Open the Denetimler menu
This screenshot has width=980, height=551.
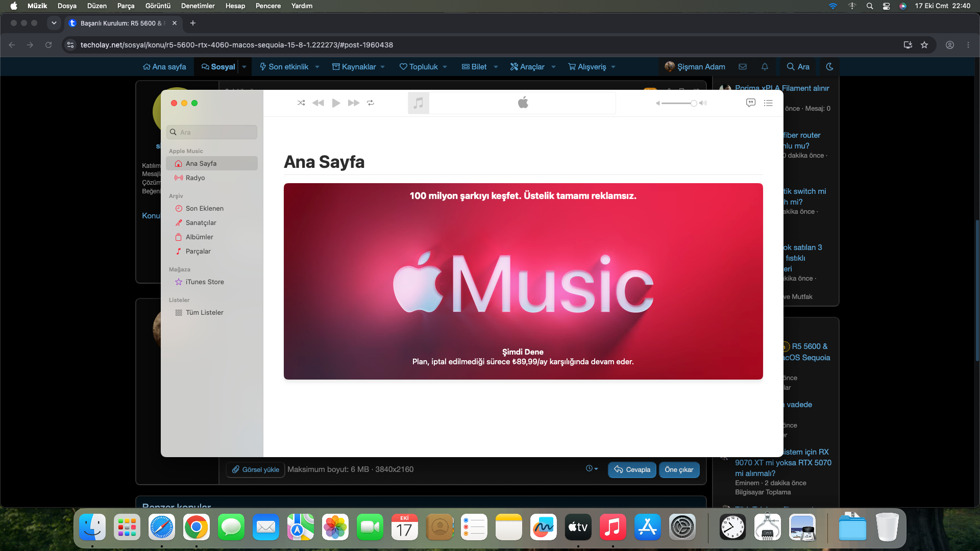[x=198, y=6]
